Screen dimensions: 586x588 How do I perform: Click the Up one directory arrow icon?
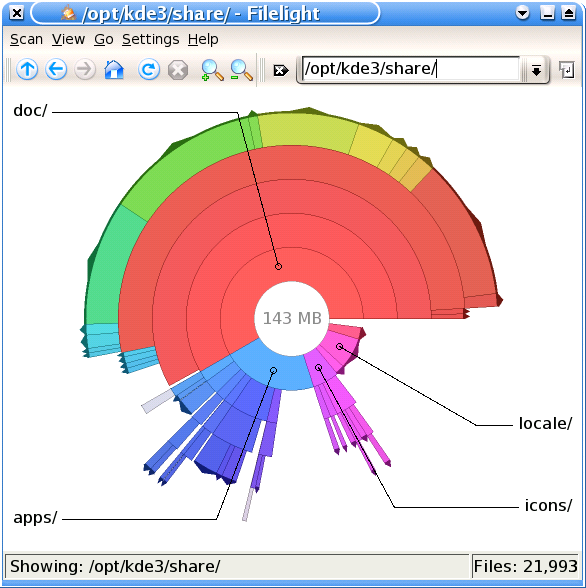(x=27, y=69)
